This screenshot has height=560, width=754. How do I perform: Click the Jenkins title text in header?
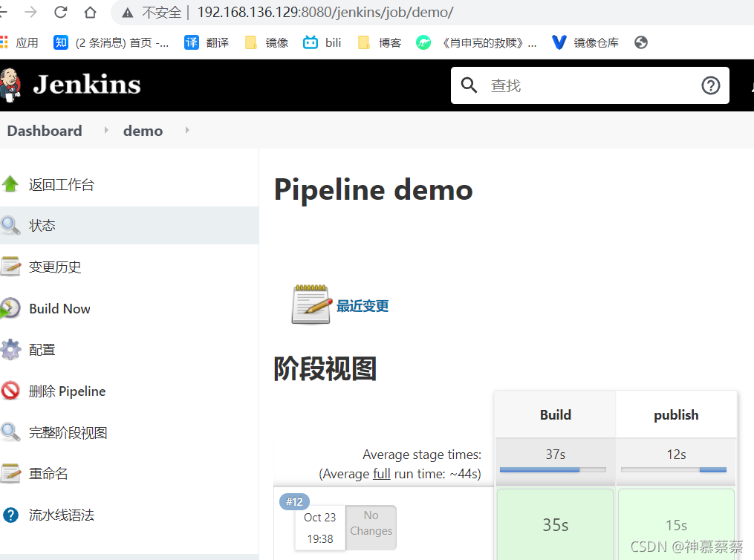87,85
